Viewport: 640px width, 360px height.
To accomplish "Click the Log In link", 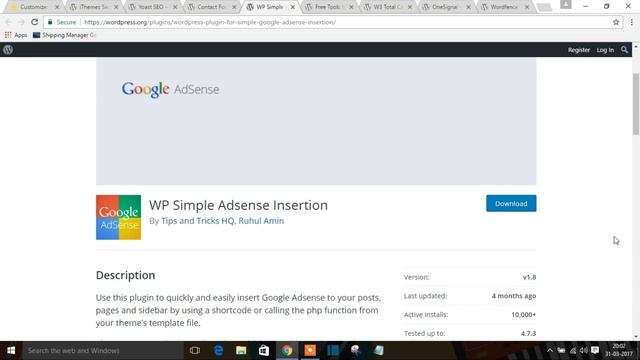I will [605, 50].
